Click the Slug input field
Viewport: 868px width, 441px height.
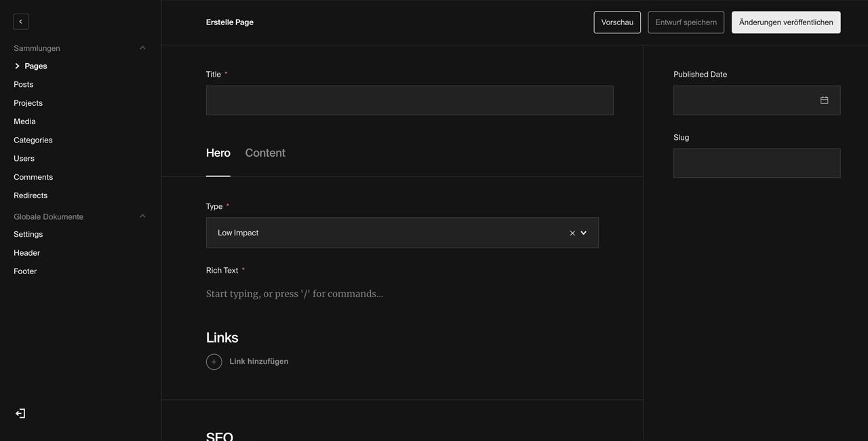click(x=756, y=163)
